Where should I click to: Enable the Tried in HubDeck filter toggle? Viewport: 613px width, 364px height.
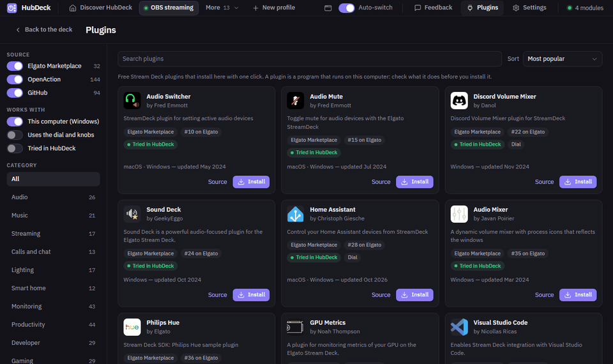click(x=15, y=148)
